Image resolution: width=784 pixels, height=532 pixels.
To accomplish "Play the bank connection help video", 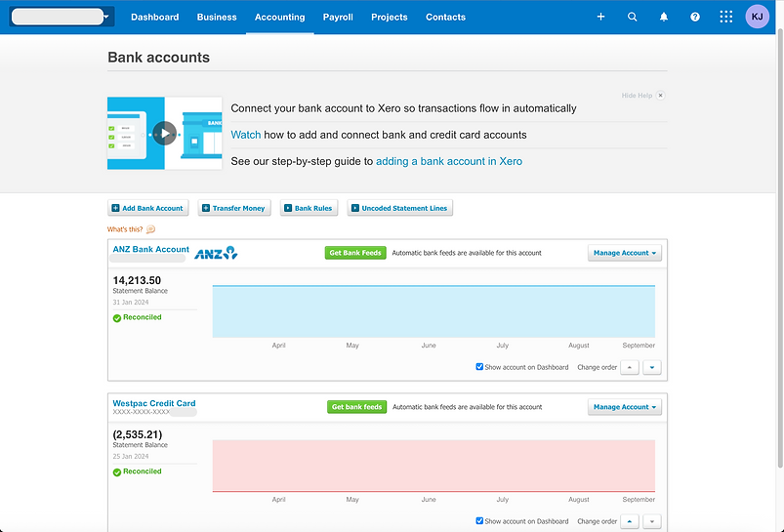I will pos(164,134).
